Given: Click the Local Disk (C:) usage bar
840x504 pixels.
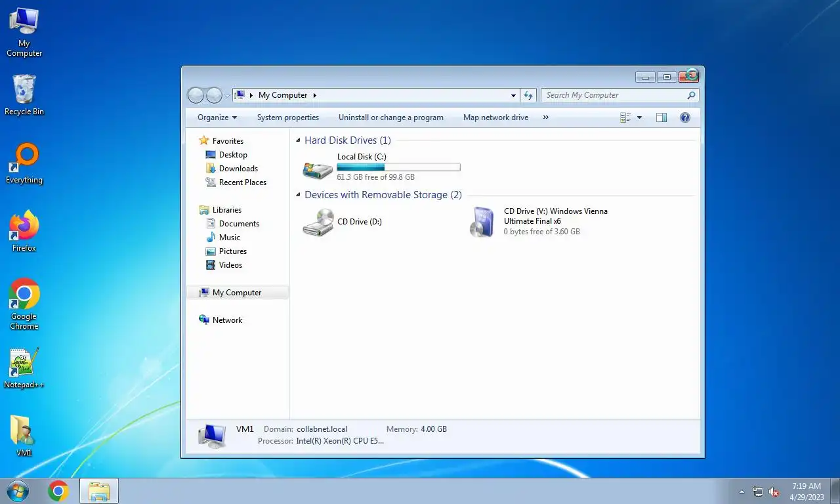Looking at the screenshot, I should (x=398, y=167).
